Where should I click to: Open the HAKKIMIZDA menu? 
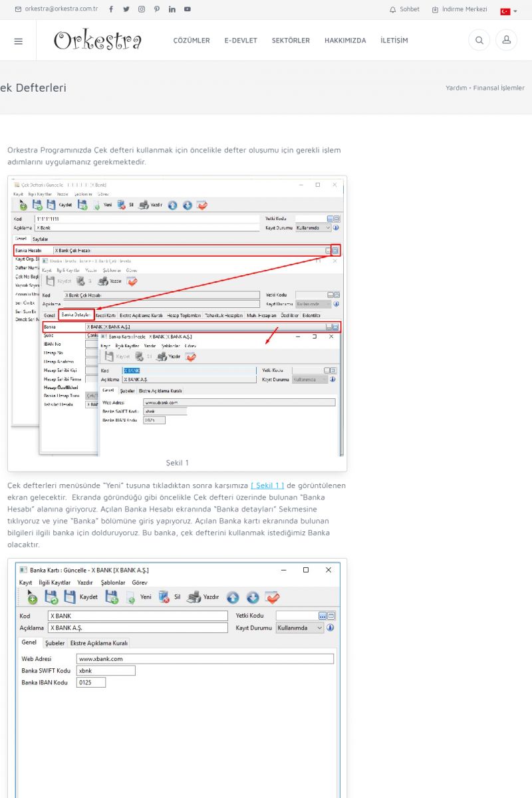(345, 41)
